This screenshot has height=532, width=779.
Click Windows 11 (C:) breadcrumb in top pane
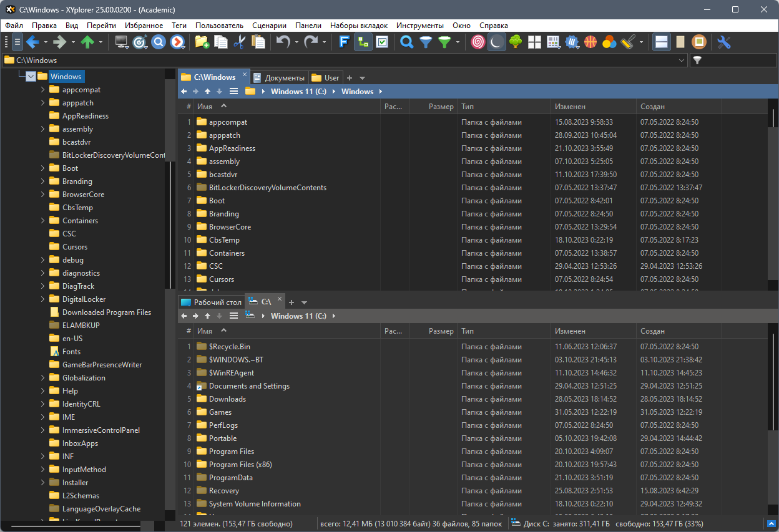(x=298, y=92)
